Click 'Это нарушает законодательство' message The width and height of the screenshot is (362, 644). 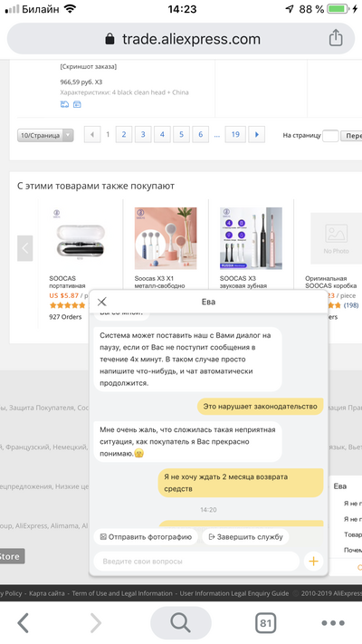[261, 406]
